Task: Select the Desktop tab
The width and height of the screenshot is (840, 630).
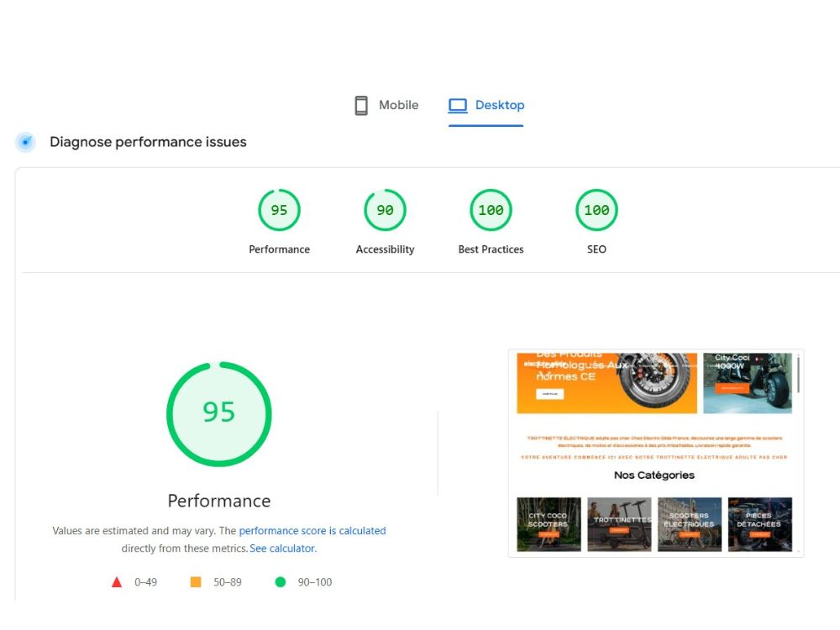Action: (486, 105)
